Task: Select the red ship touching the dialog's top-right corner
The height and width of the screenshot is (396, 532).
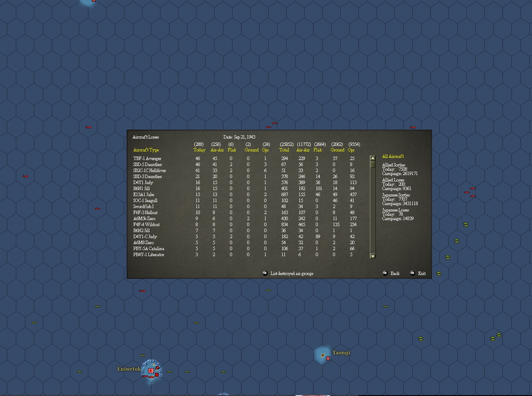Action: pos(413,127)
